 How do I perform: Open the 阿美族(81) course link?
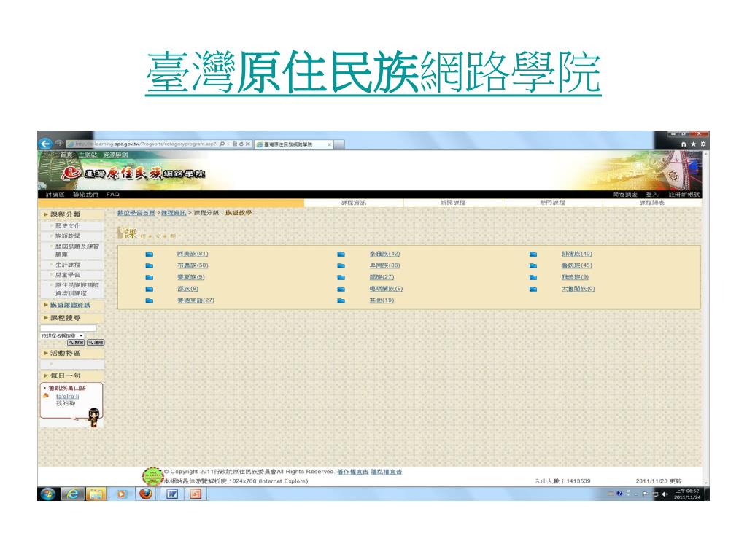193,254
